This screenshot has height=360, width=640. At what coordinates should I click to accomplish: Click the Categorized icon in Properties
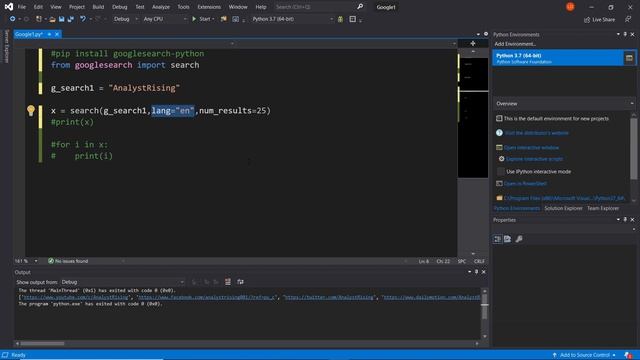[x=497, y=239]
